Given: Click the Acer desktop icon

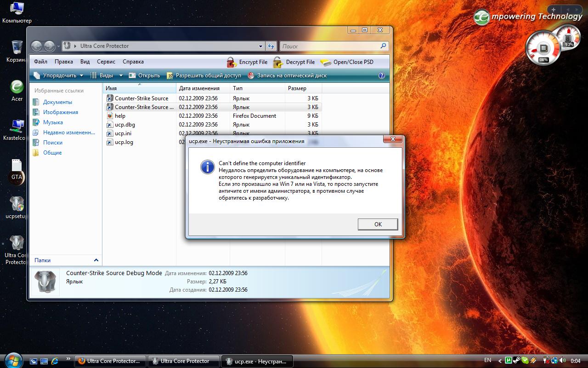Looking at the screenshot, I should click(17, 90).
